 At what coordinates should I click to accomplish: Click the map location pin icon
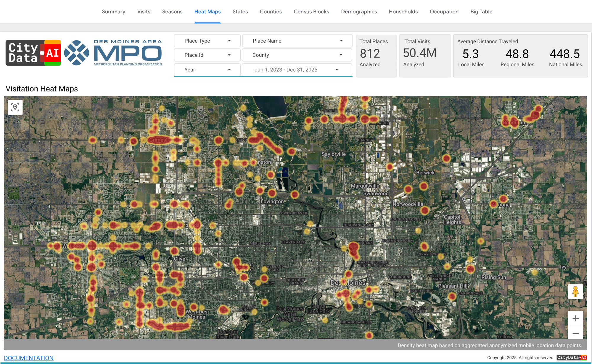coord(15,107)
